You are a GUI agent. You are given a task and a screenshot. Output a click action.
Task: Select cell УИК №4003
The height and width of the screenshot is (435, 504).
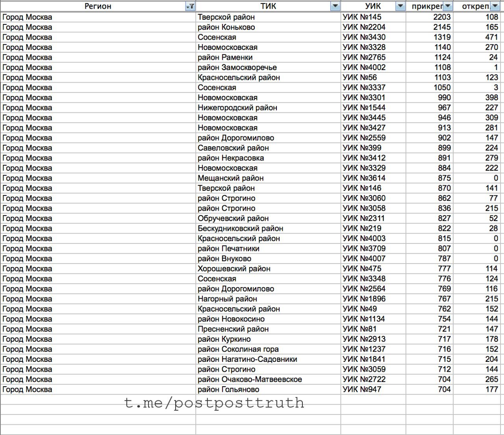click(x=373, y=238)
